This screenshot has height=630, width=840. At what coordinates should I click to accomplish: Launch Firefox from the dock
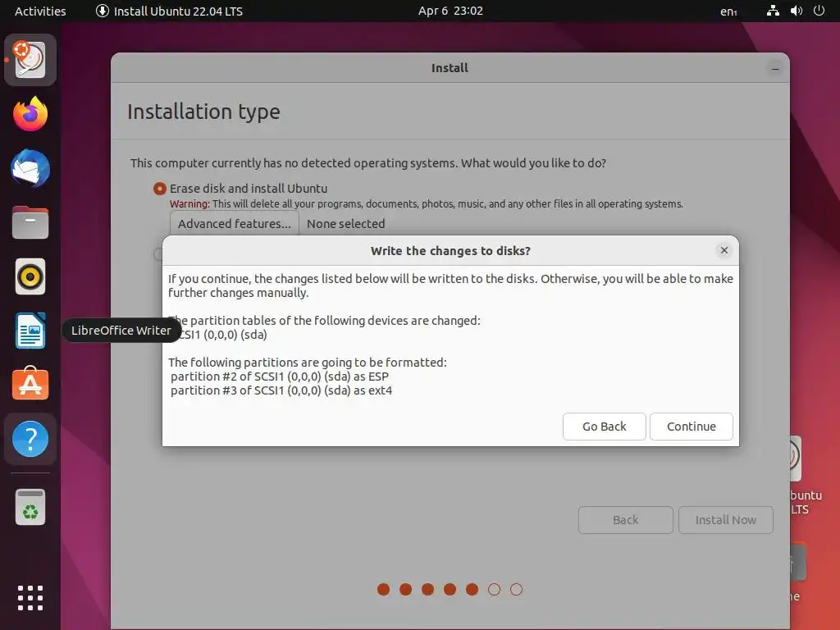[x=30, y=114]
